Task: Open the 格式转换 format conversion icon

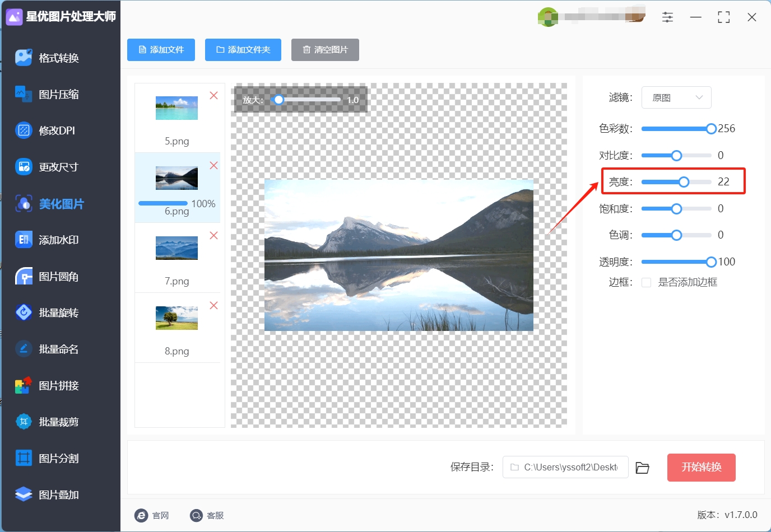Action: point(24,58)
